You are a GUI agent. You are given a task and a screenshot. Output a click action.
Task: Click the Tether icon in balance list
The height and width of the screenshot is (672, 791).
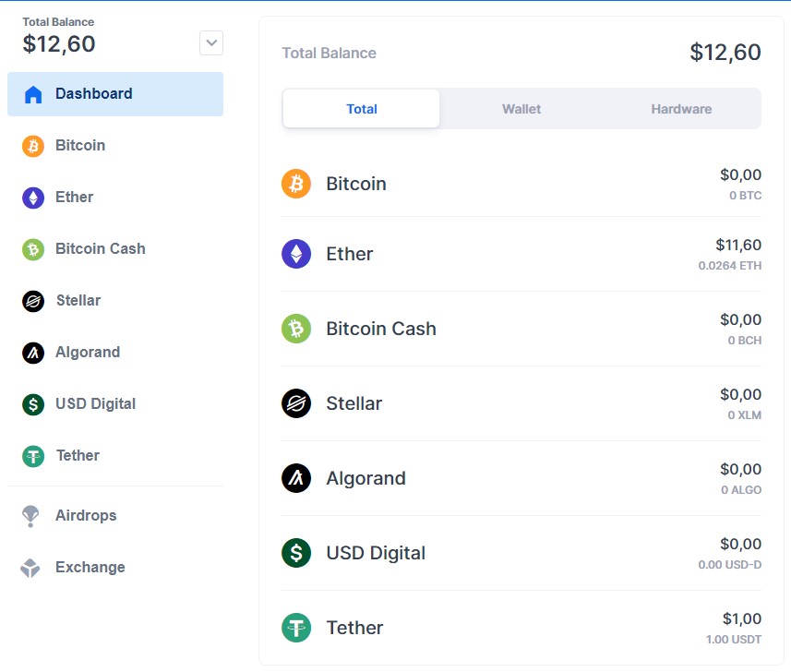click(x=296, y=628)
